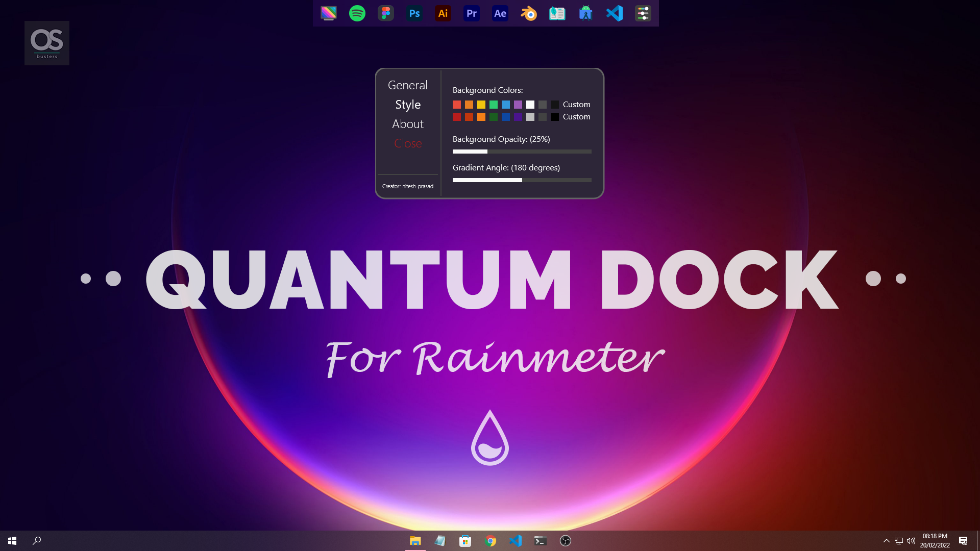
Task: Open taskbar search magnifier
Action: click(37, 541)
